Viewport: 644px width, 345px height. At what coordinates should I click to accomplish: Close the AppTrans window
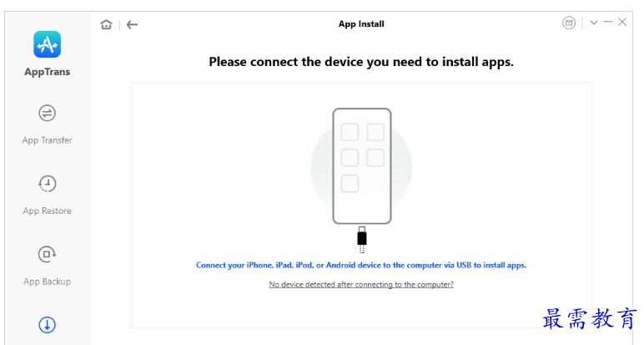tap(622, 23)
